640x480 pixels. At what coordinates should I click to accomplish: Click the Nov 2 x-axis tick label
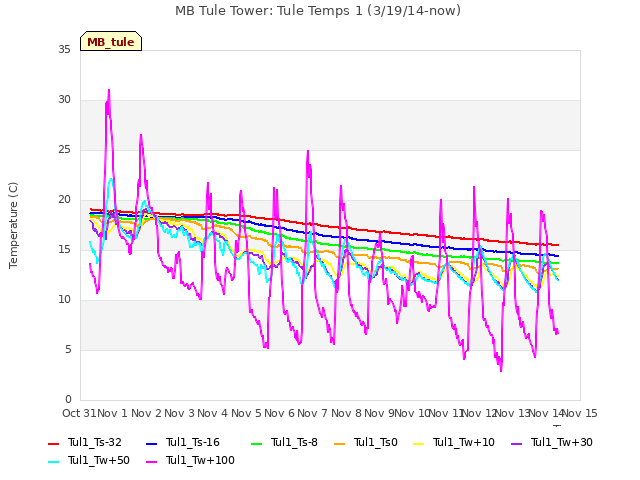(x=147, y=413)
